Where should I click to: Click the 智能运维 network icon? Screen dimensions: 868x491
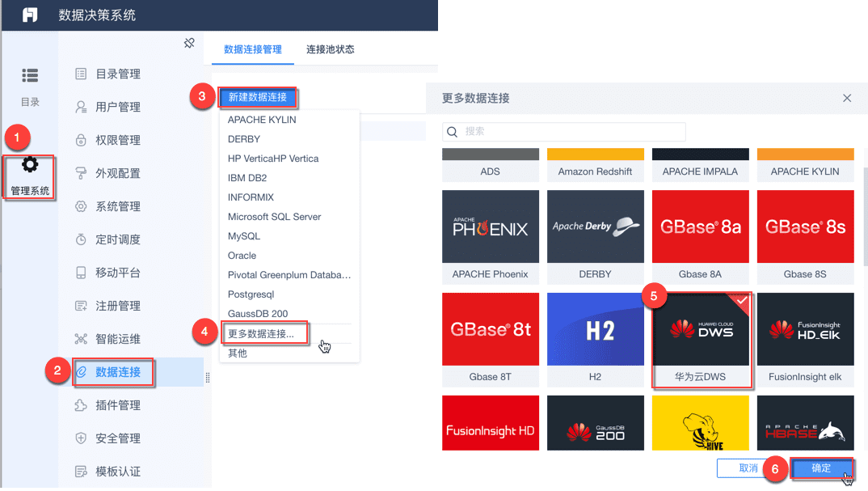[81, 339]
